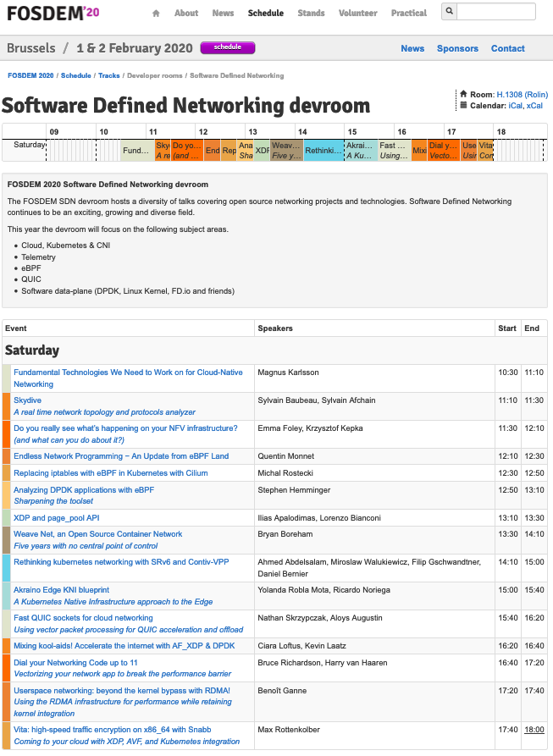Open Fundamental Technologies Cloud-Native Networking talk
This screenshot has width=553, height=756.
click(x=128, y=378)
